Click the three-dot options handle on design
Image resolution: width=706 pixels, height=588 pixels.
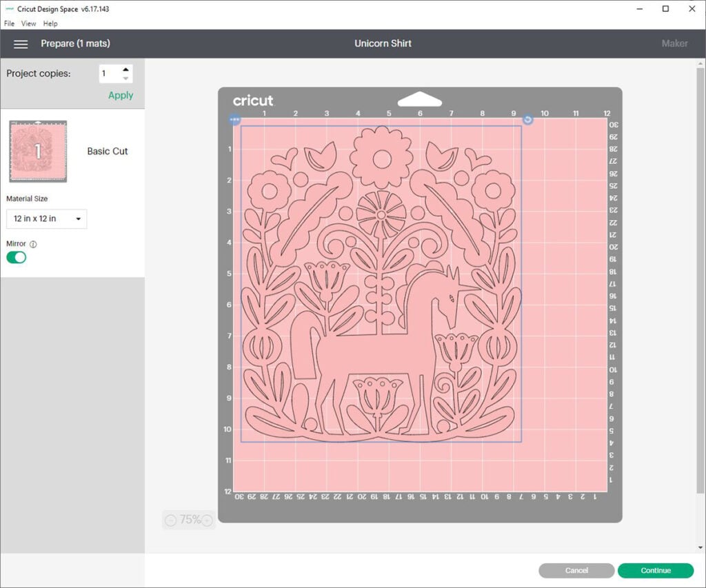[234, 120]
